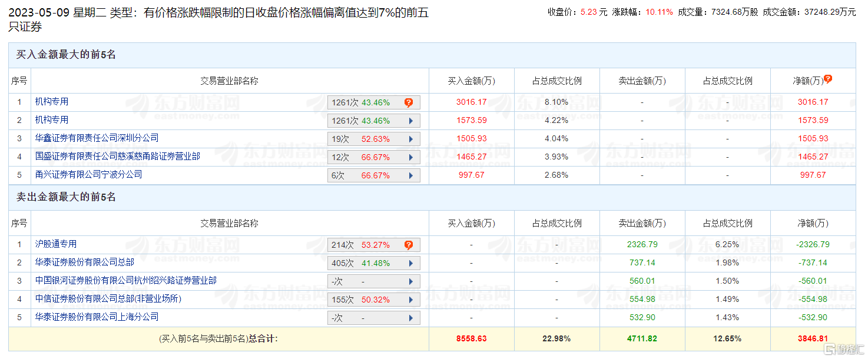Expand the arrow for 国盛证券慈溪慈甬路 stats

click(x=410, y=158)
